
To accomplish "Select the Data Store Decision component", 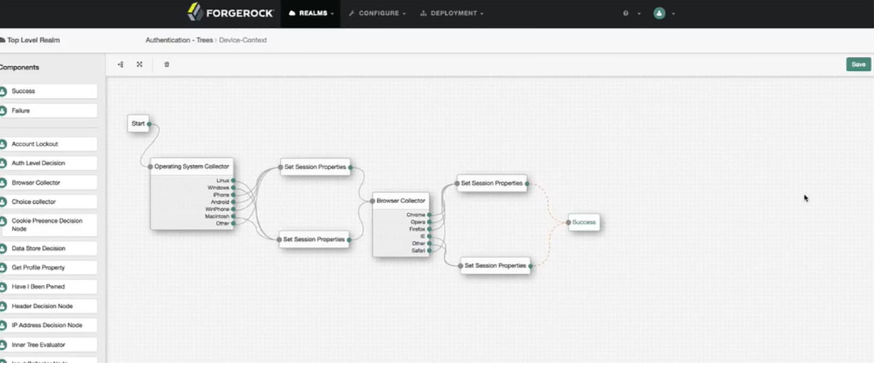I will point(48,249).
